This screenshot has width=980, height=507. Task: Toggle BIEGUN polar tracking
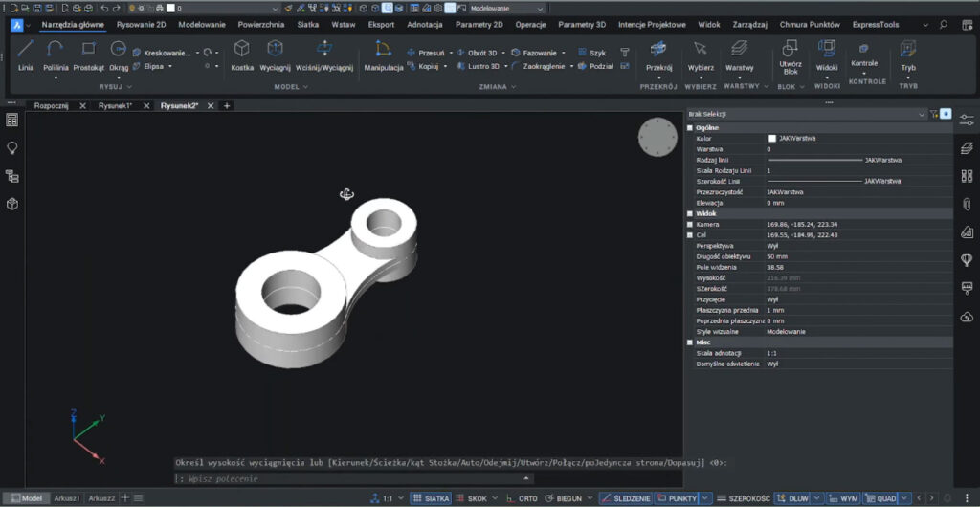[563, 498]
